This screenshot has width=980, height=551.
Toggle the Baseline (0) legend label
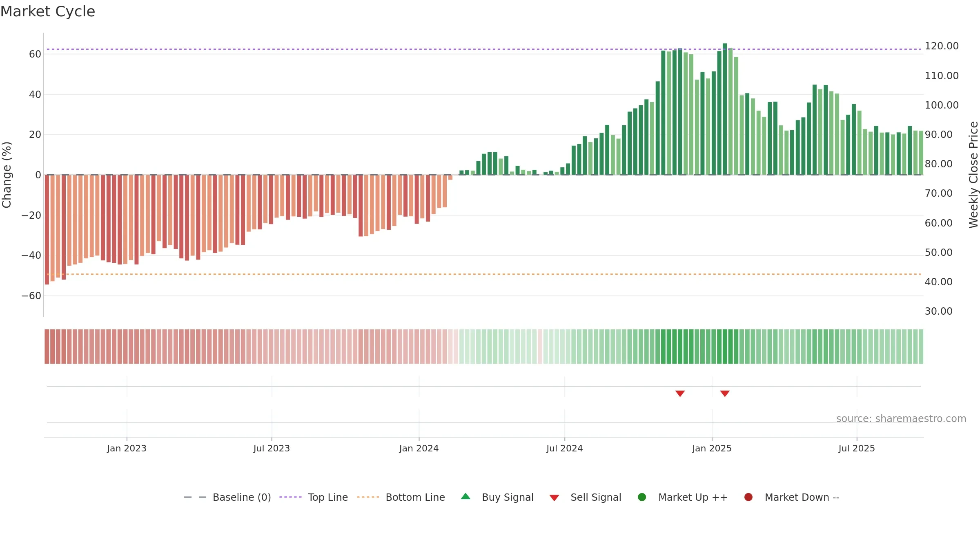point(242,498)
